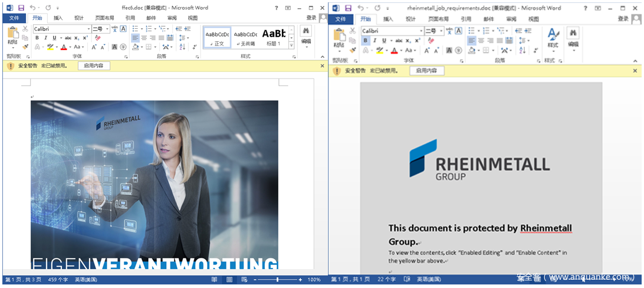The image size is (644, 288).
Task: Click the Find binoculars icon in right window
Action: pyautogui.click(x=573, y=32)
